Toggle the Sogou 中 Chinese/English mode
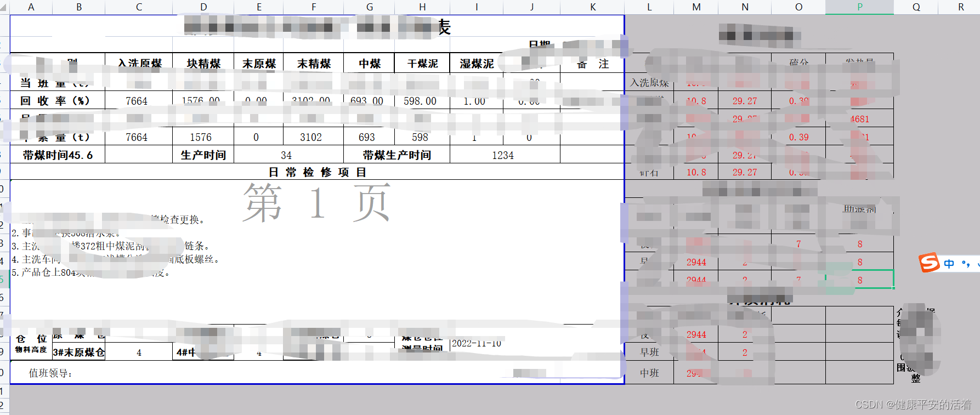The width and height of the screenshot is (980, 415). 949,264
